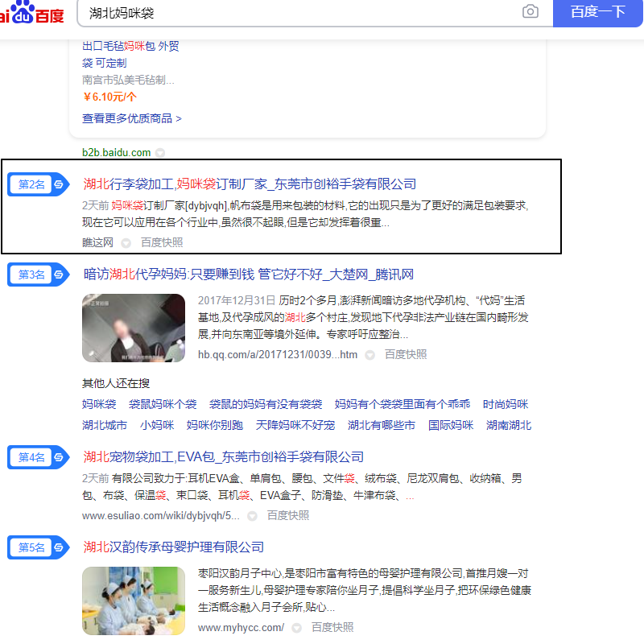The height and width of the screenshot is (644, 644).
Task: Open 百度快照 for the esuliao.com result
Action: [288, 515]
